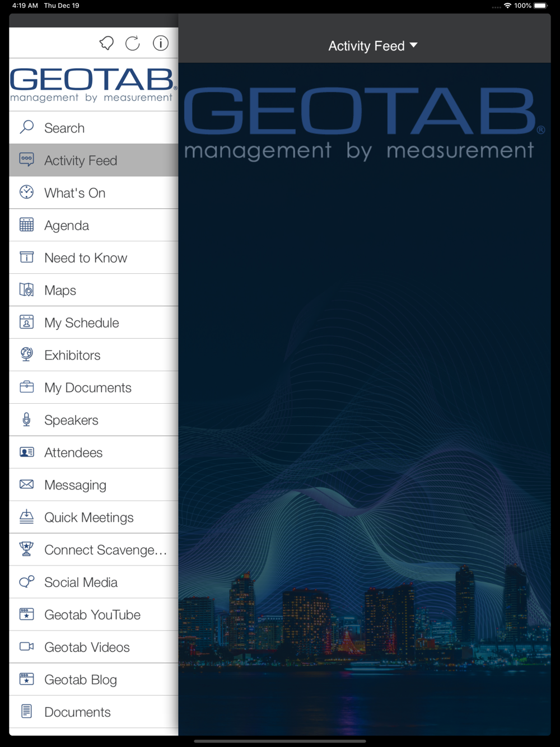Viewport: 560px width, 747px height.
Task: Open the Exhibitors list
Action: pyautogui.click(x=94, y=355)
